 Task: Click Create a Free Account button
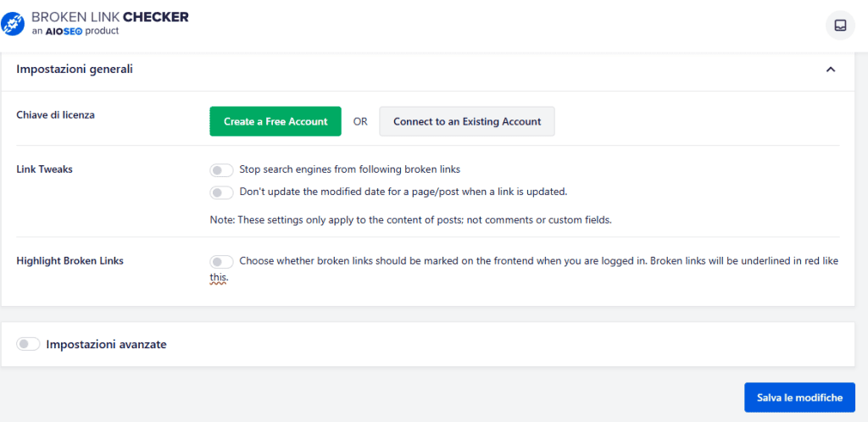tap(275, 121)
